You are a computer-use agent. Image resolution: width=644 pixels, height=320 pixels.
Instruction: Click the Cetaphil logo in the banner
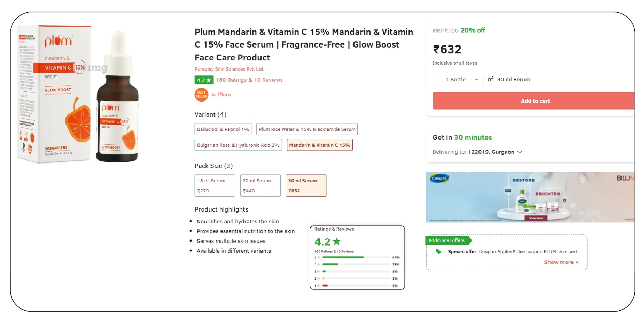pyautogui.click(x=440, y=179)
